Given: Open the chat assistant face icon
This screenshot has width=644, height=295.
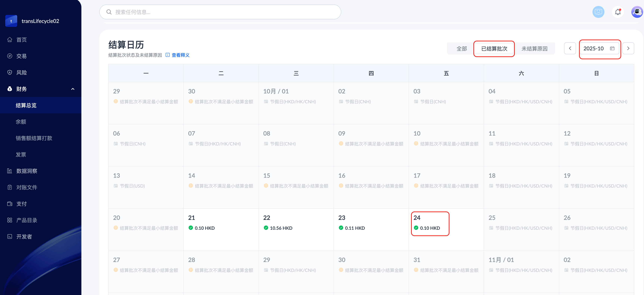Looking at the screenshot, I should [x=598, y=12].
